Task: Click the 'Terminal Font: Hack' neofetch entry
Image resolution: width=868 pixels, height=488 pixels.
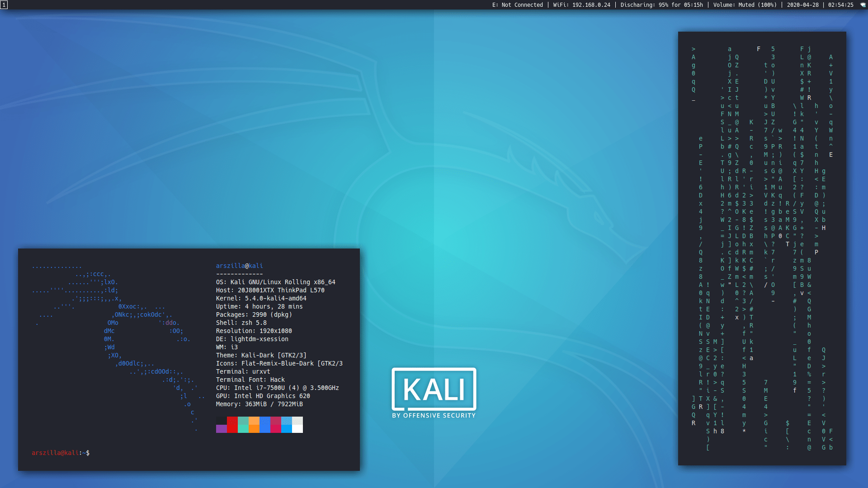Action: pos(250,380)
